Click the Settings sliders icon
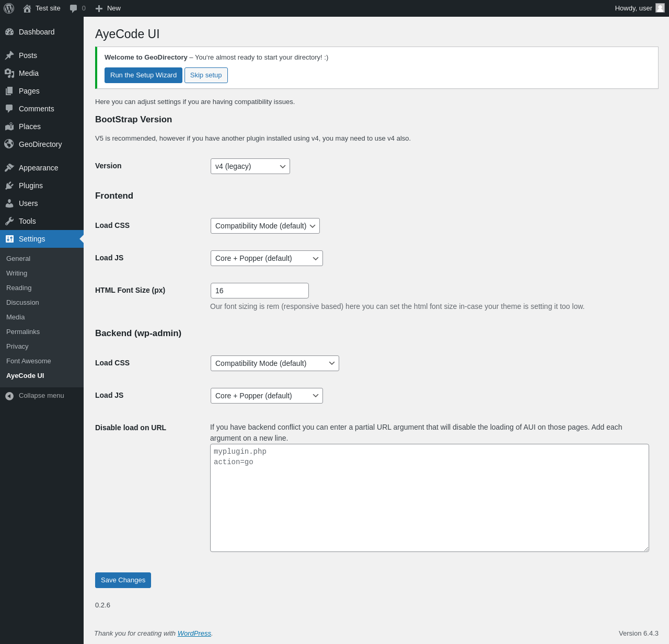669x644 pixels. [x=9, y=239]
